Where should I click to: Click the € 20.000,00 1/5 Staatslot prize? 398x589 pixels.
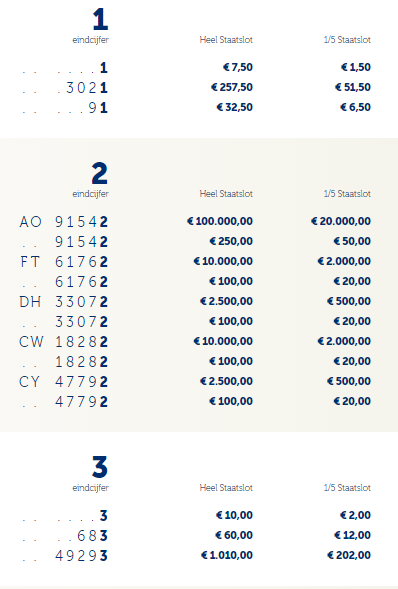point(341,221)
